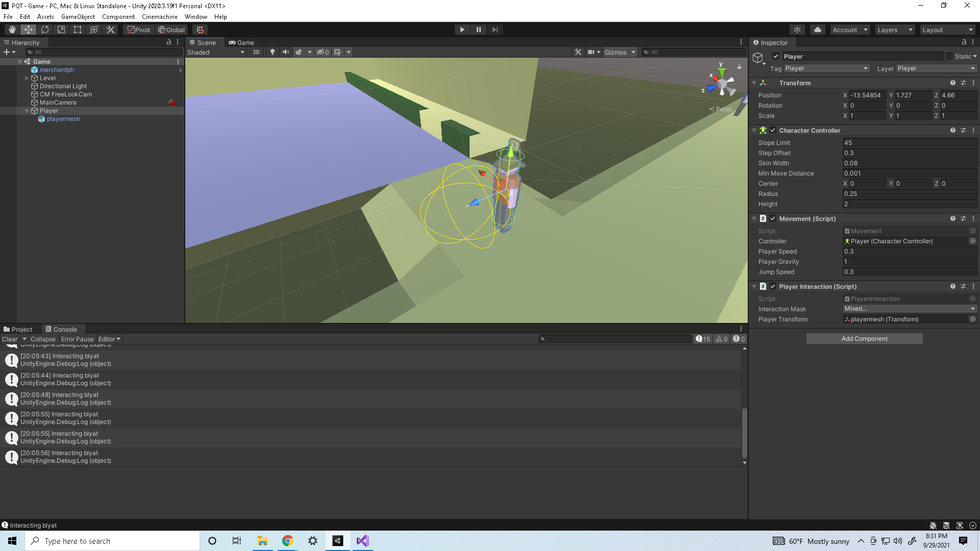Toggle hidden objects visibility counter
The image size is (980, 551).
(323, 52)
